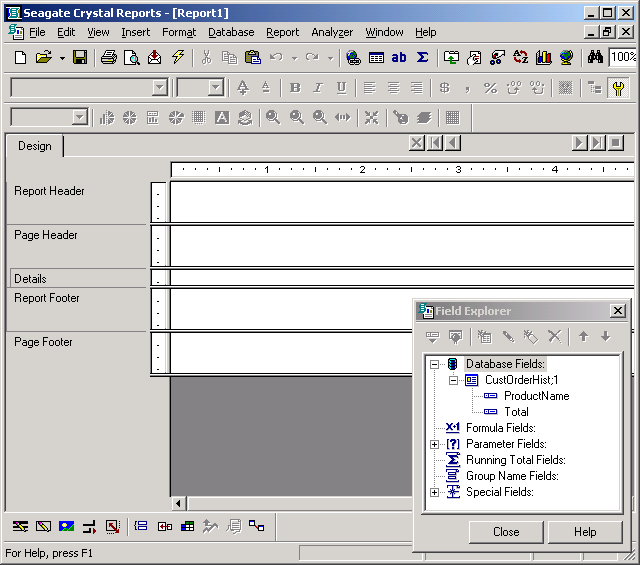Image resolution: width=640 pixels, height=565 pixels.
Task: Apply percent format
Action: click(x=491, y=88)
